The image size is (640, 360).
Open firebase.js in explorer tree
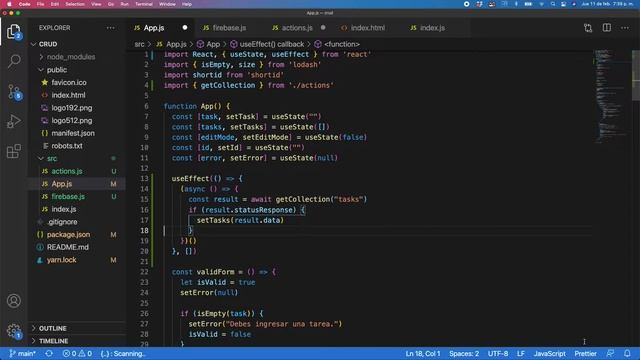point(68,196)
